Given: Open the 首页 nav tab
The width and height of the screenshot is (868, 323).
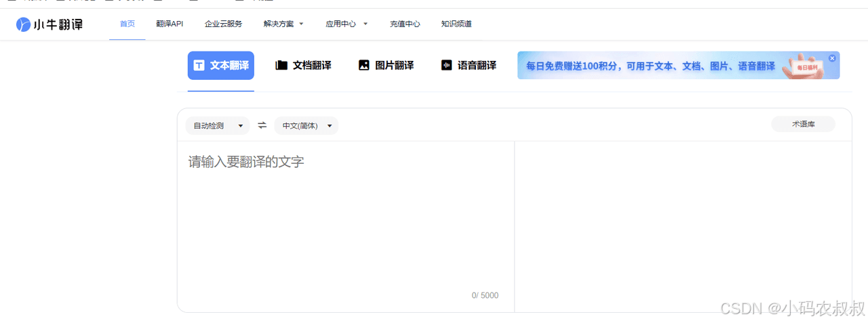Looking at the screenshot, I should (x=127, y=24).
